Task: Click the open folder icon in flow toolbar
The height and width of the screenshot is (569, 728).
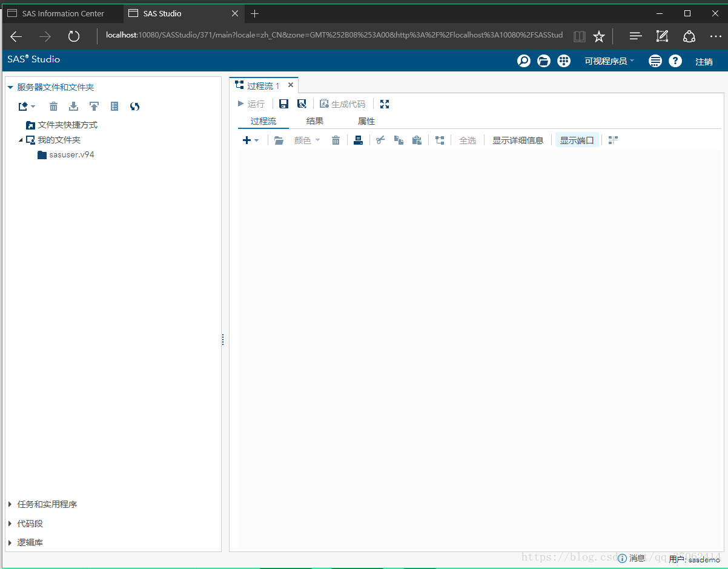Action: [279, 140]
